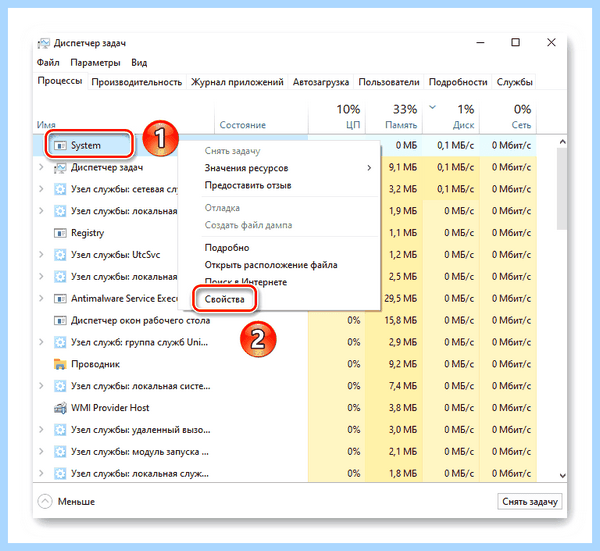Screen dimensions: 600x551
Task: Switch to the Производительность tab
Action: 137,82
